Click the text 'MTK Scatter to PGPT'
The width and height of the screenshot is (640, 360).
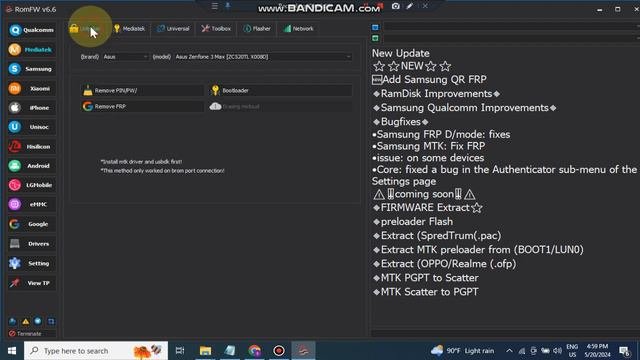pos(425,292)
